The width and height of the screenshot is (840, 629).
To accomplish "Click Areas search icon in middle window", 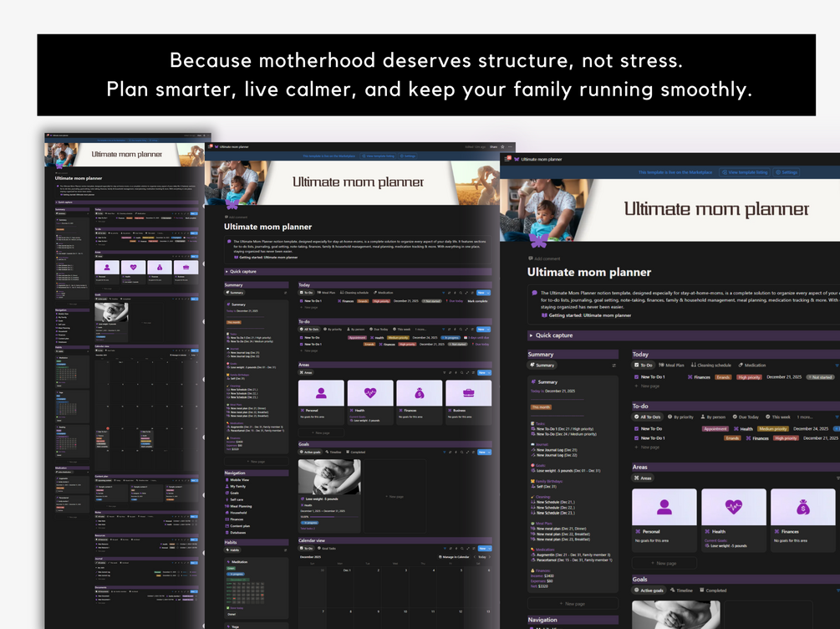I will pos(461,373).
